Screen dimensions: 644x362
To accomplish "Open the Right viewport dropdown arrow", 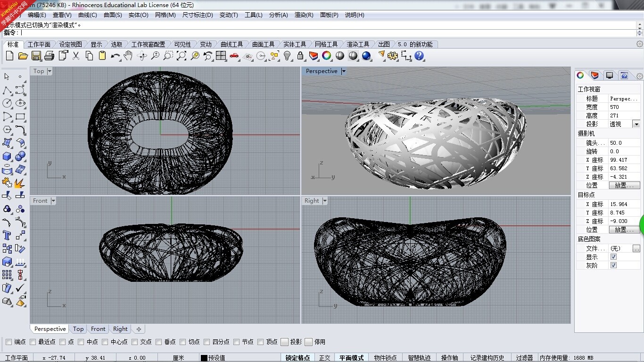I will 324,201.
